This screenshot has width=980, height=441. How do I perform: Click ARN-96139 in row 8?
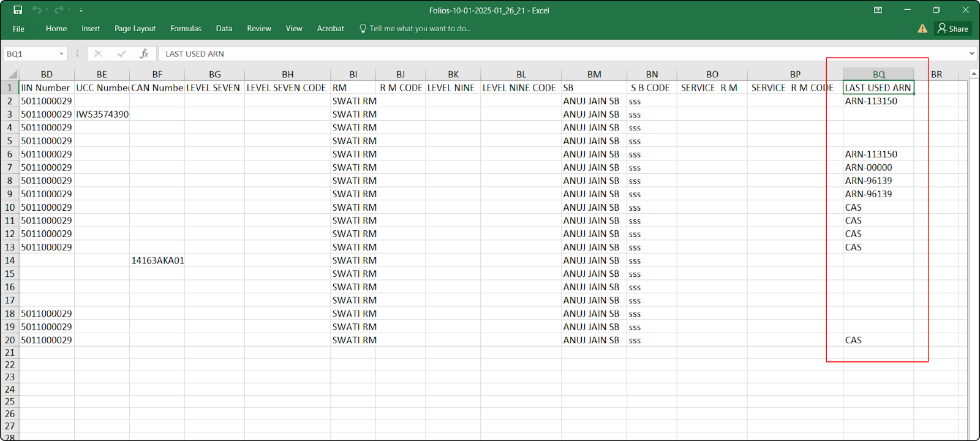point(878,181)
